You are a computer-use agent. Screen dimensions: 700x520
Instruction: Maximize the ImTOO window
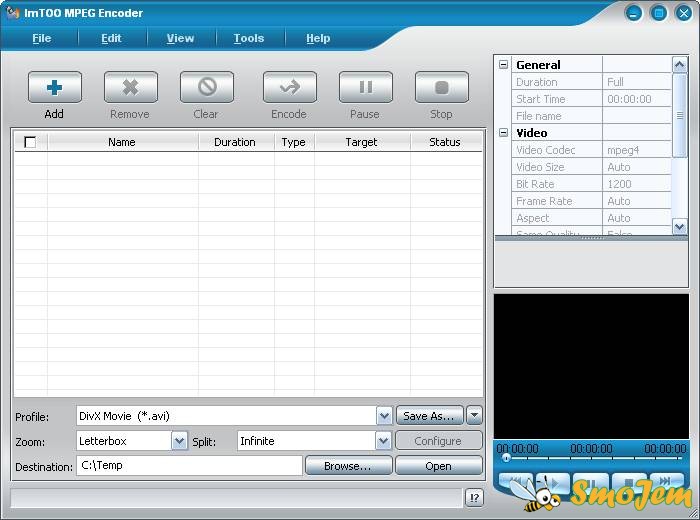(x=658, y=13)
